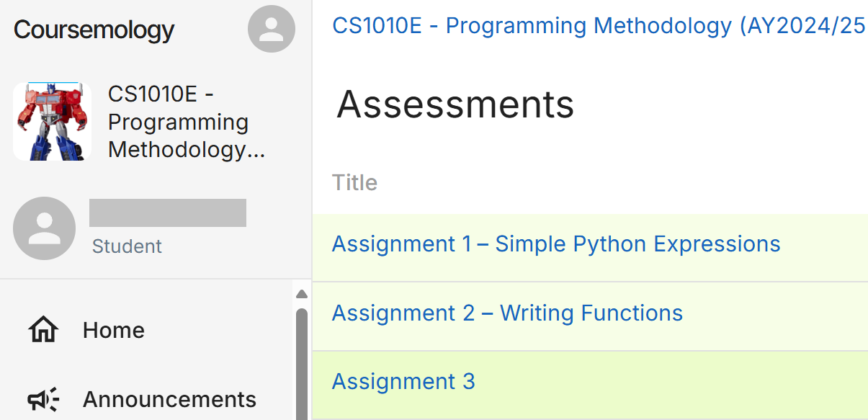The width and height of the screenshot is (868, 420).
Task: Click the sidebar vertical scrollbar thumb
Action: 302,360
